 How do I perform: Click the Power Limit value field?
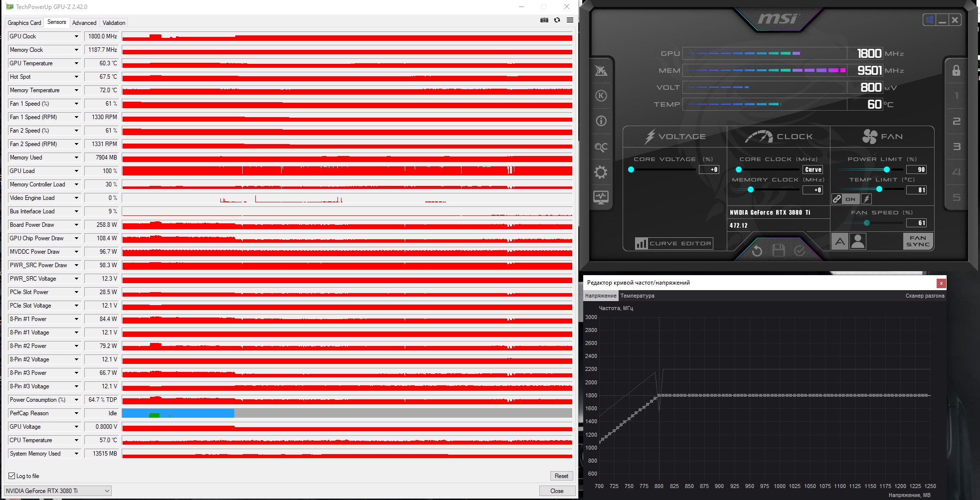[x=917, y=169]
